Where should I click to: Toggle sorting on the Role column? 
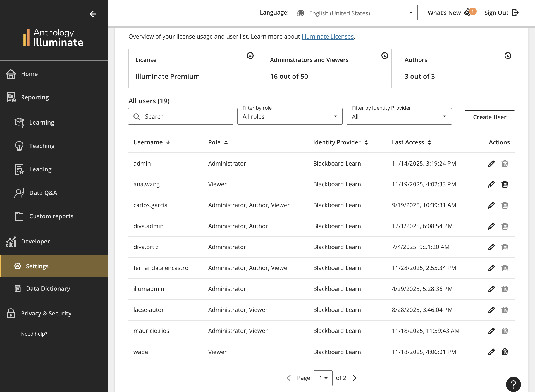coord(226,142)
